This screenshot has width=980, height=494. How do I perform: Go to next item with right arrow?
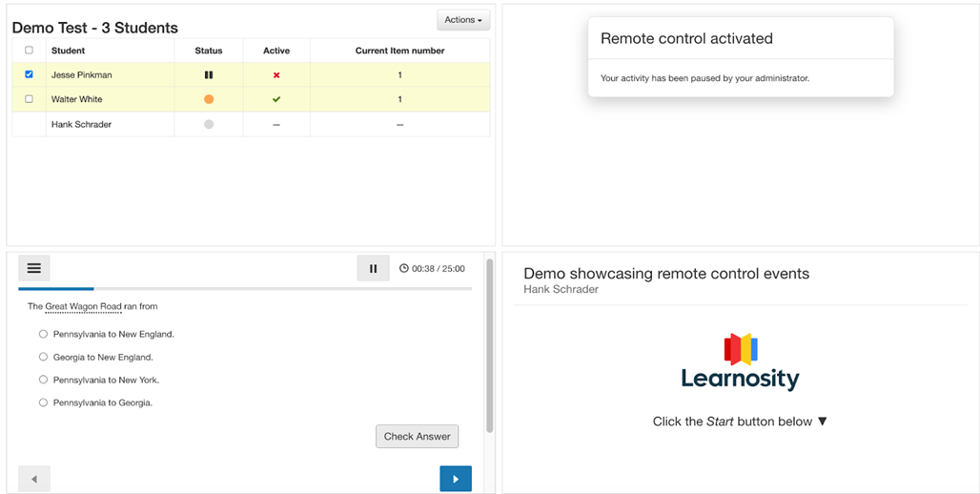[455, 479]
